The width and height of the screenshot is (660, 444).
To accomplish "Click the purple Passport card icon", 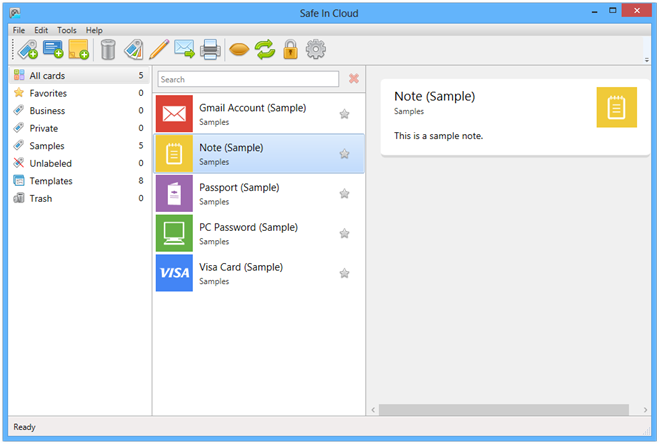I will (x=174, y=194).
